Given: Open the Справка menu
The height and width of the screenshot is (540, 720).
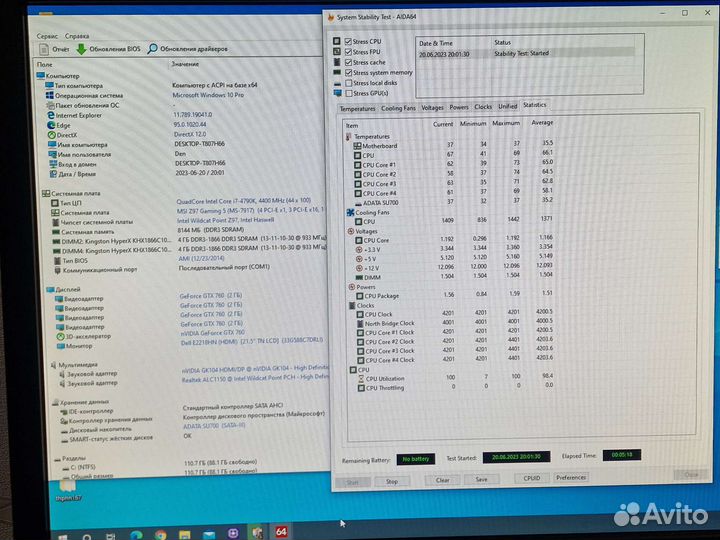Looking at the screenshot, I should point(77,36).
